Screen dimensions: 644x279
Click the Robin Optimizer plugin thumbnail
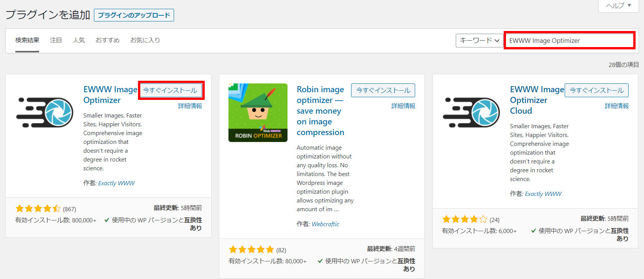[258, 113]
